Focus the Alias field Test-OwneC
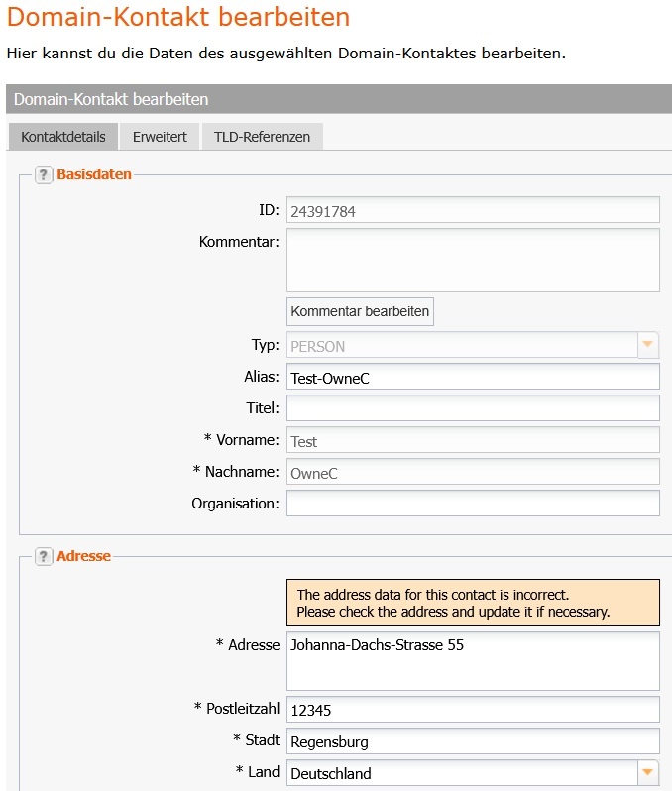The width and height of the screenshot is (672, 791). (x=473, y=377)
